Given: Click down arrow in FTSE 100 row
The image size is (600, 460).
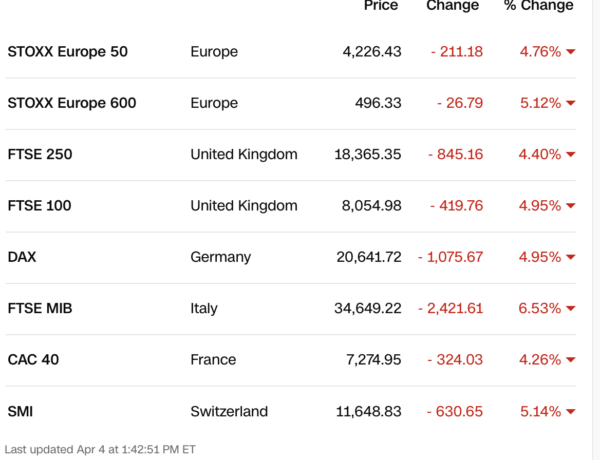Looking at the screenshot, I should (x=570, y=207).
